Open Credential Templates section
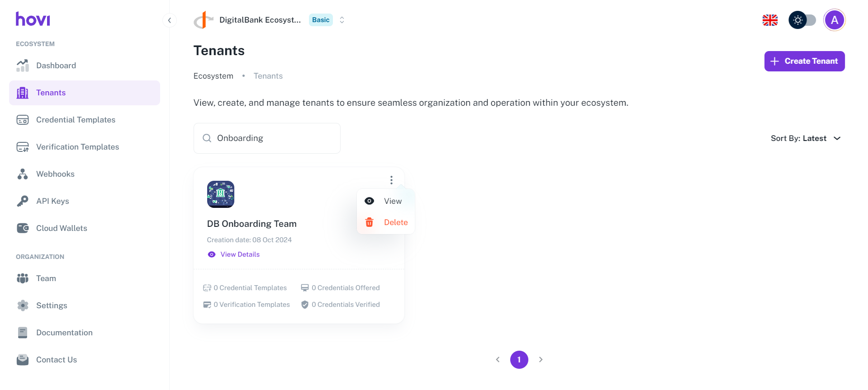 tap(76, 120)
